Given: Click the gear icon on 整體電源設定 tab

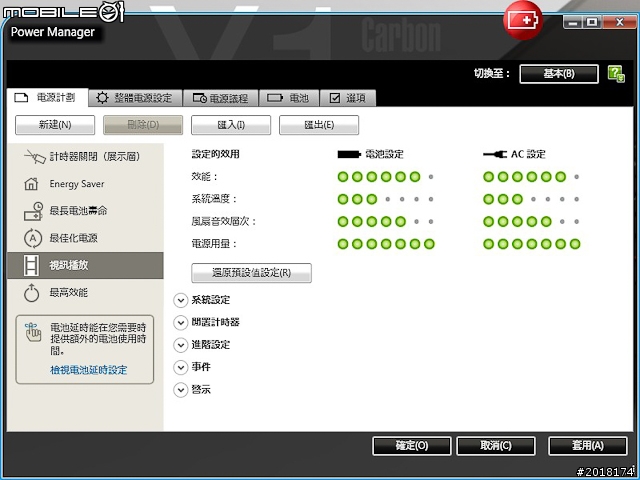Looking at the screenshot, I should [x=102, y=98].
